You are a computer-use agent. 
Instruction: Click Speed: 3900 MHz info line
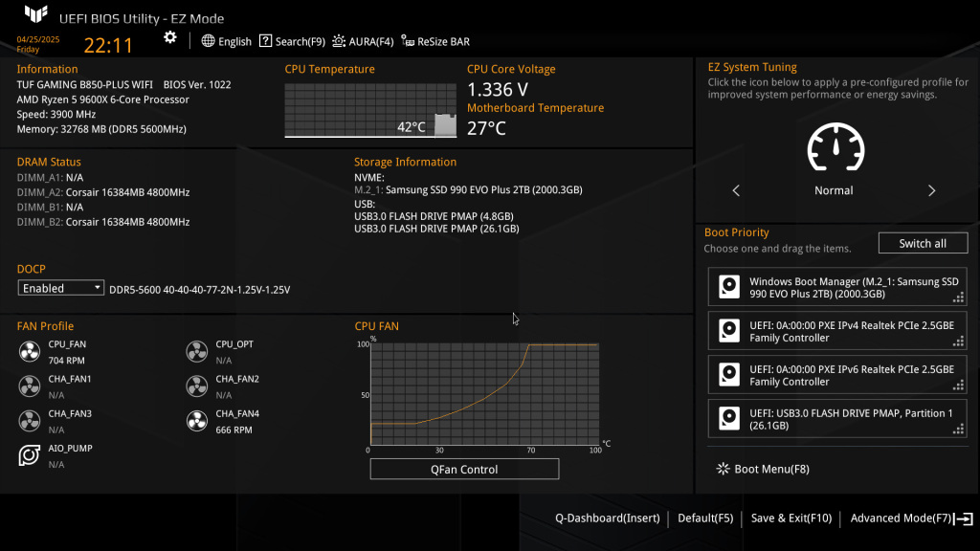[56, 115]
